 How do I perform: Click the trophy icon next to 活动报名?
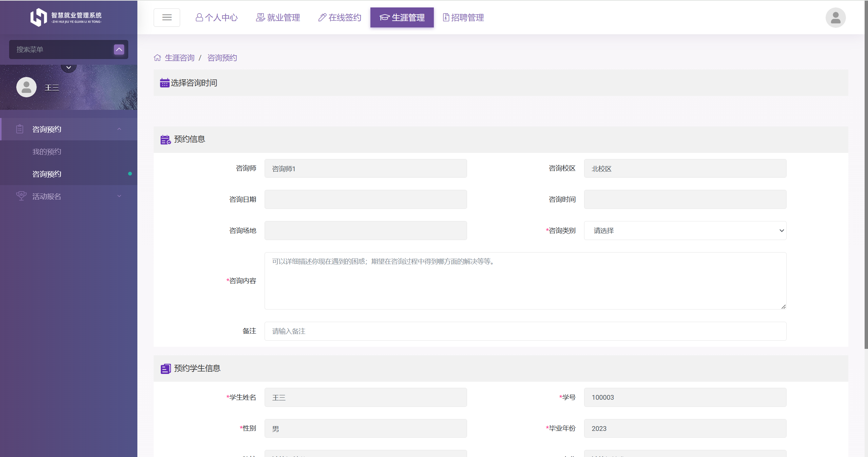tap(21, 196)
